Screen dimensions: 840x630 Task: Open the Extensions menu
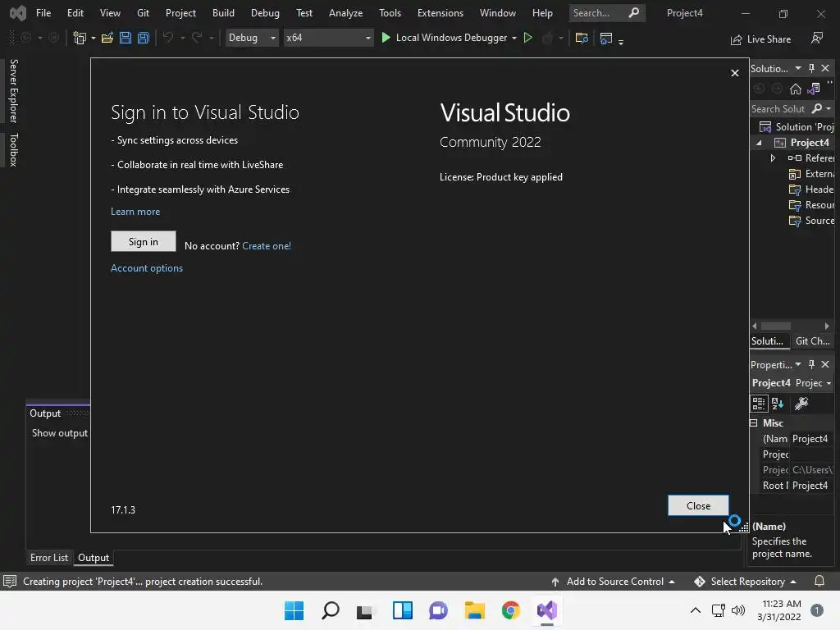pyautogui.click(x=441, y=13)
